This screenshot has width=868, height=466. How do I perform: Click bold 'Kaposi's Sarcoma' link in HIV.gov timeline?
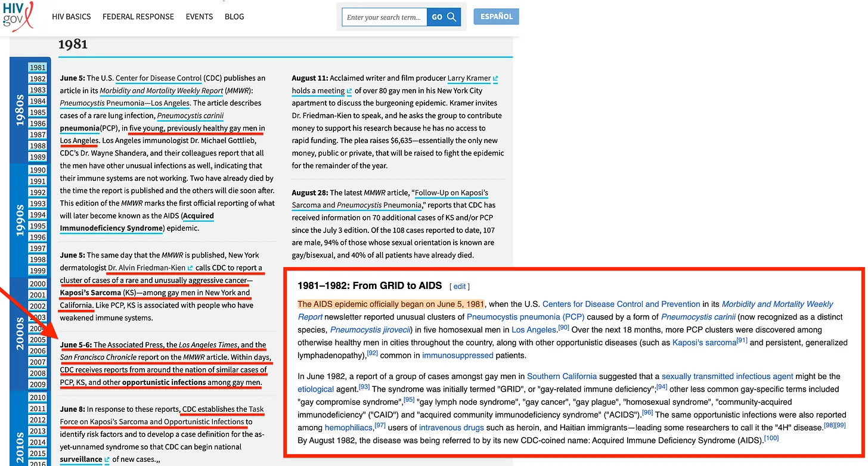pos(90,293)
